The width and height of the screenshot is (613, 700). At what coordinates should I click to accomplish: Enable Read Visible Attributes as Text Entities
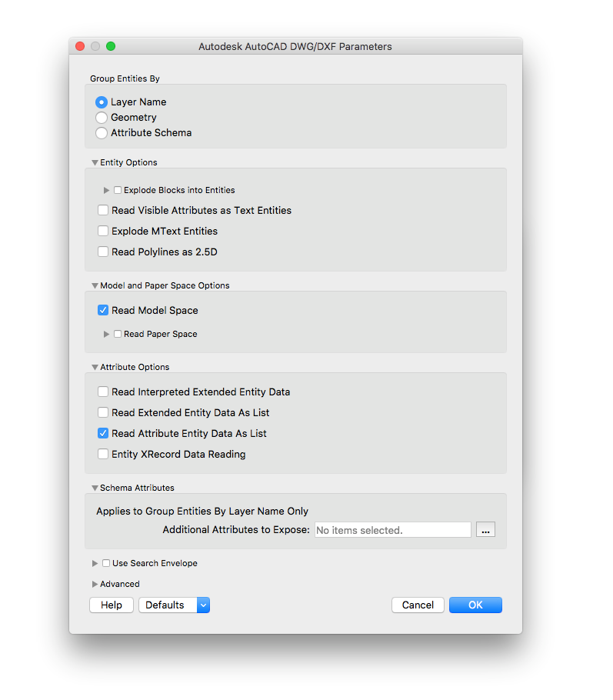(103, 210)
